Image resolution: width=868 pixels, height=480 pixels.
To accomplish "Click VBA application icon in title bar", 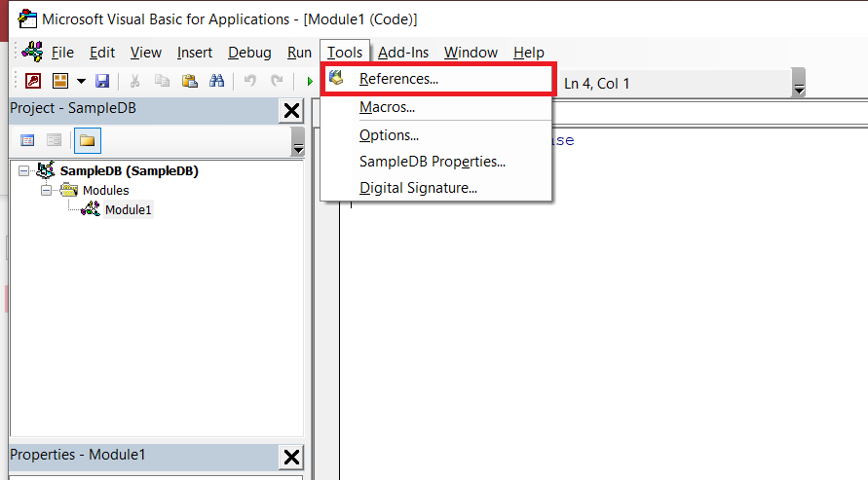I will [27, 18].
